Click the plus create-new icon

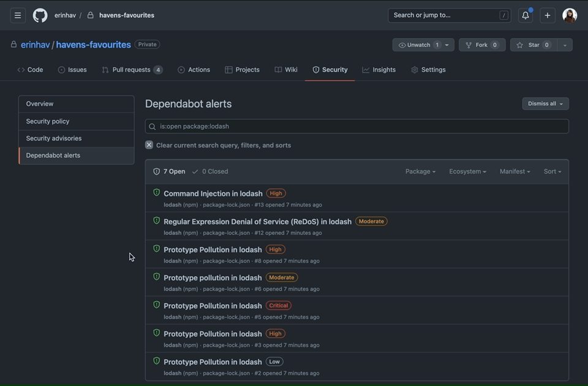(548, 15)
